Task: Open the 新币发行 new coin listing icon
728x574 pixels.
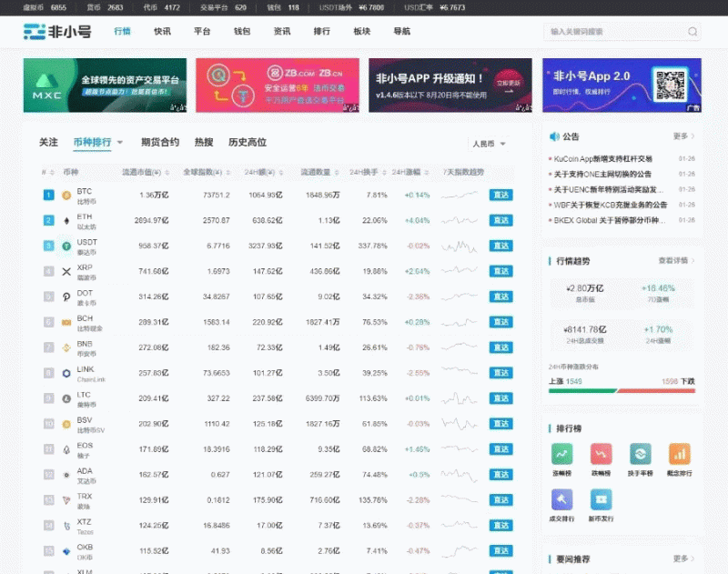Action: [602, 500]
